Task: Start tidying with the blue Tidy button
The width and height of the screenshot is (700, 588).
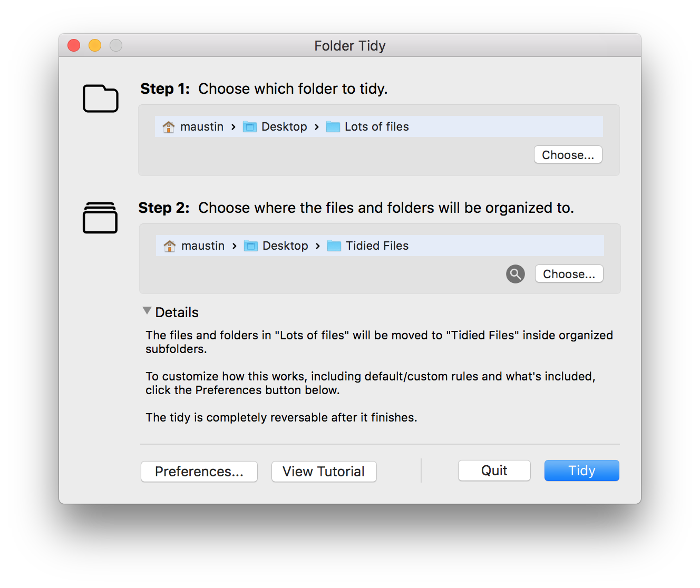Action: coord(582,471)
